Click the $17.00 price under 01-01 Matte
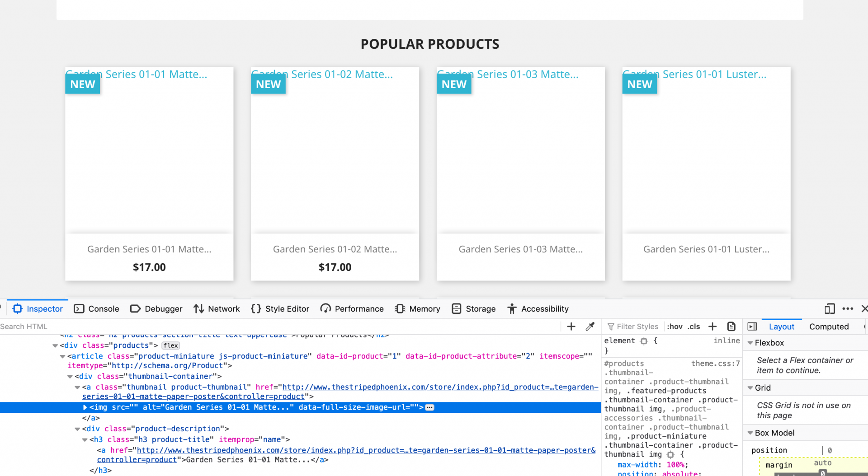 pyautogui.click(x=149, y=267)
